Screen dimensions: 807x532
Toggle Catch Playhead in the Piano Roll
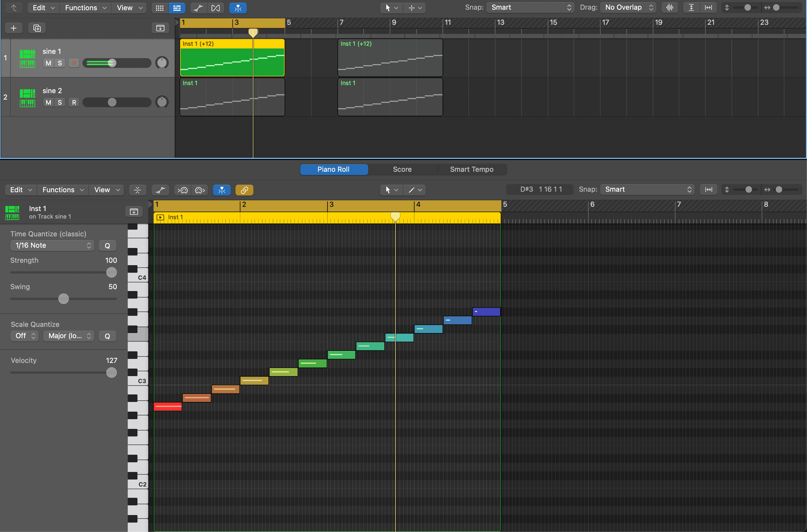[x=222, y=190]
